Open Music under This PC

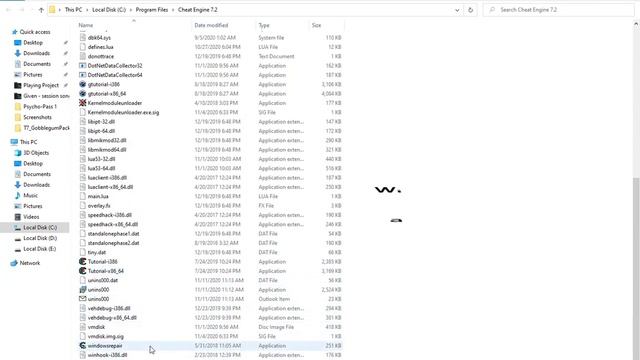(x=30, y=196)
